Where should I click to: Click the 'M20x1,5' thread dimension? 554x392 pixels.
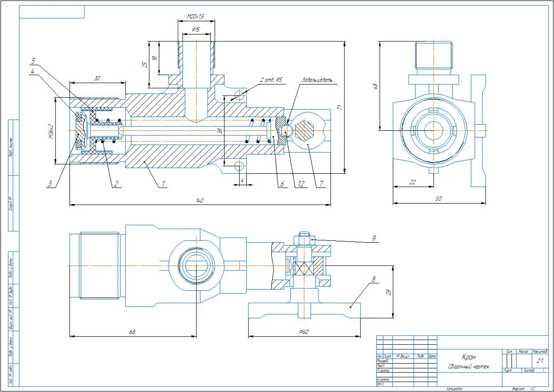tap(196, 16)
